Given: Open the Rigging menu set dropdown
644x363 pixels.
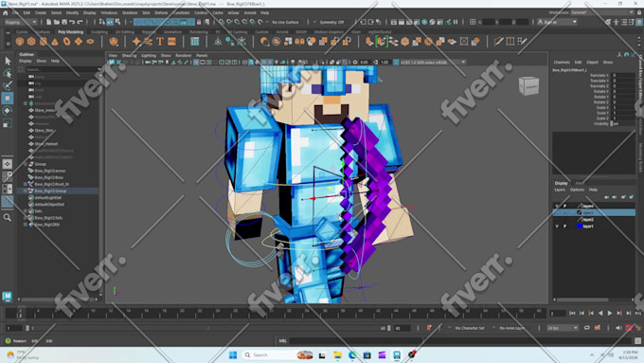Looking at the screenshot, I should click(21, 22).
